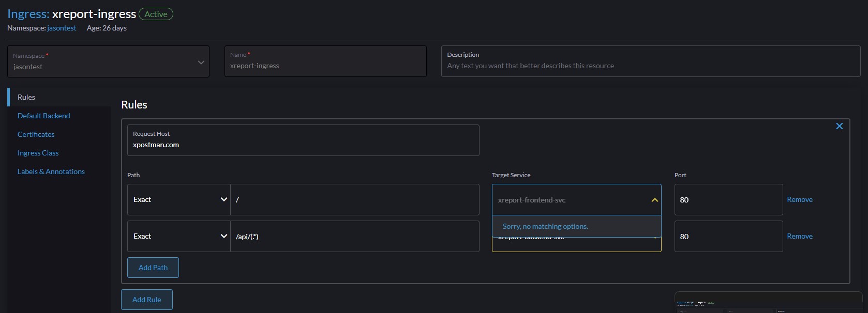Viewport: 868px width, 313px height.
Task: Remove the /api/(.*) path row
Action: pyautogui.click(x=799, y=236)
